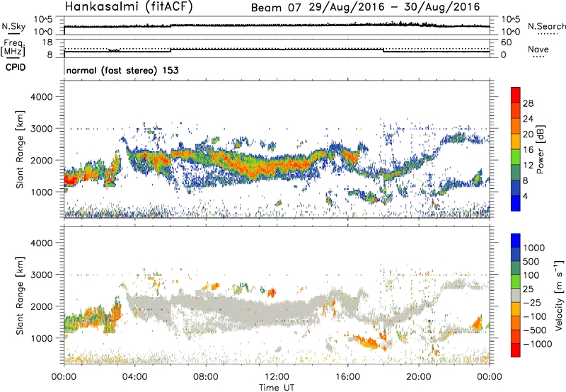Click the 60 tick on Nave axis
This screenshot has width=566, height=392.
506,42
